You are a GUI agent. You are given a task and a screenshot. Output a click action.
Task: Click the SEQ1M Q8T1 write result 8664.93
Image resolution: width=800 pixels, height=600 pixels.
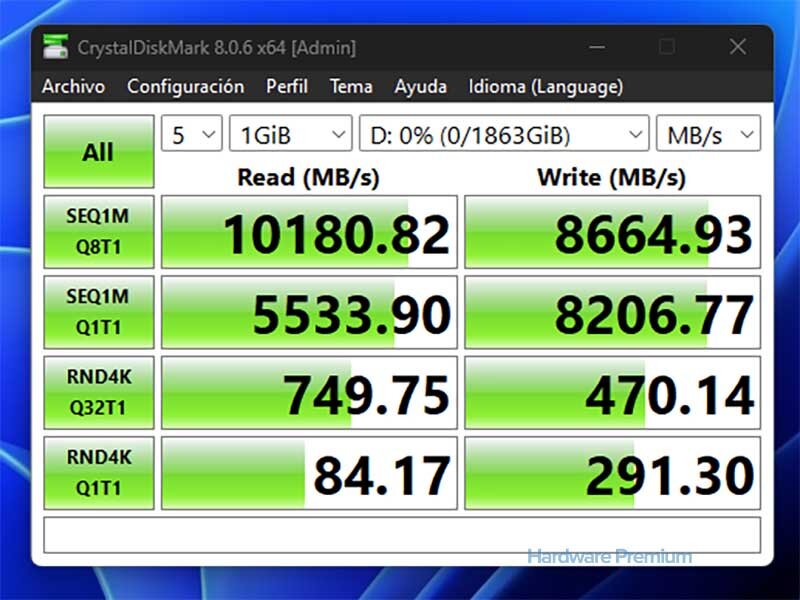[x=612, y=232]
